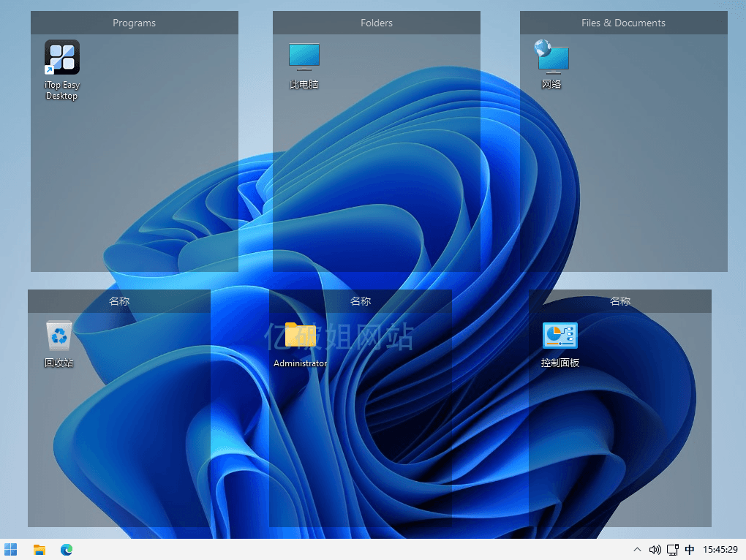The width and height of the screenshot is (746, 560).
Task: Click the Programs fence title bar
Action: (134, 23)
